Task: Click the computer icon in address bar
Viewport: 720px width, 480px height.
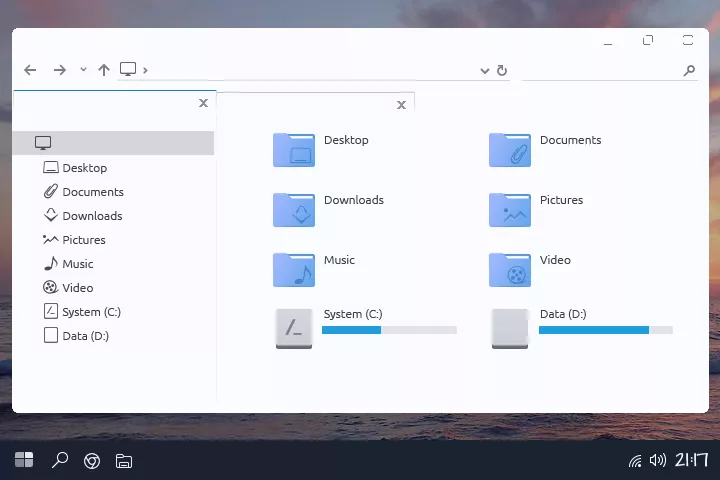Action: tap(128, 69)
